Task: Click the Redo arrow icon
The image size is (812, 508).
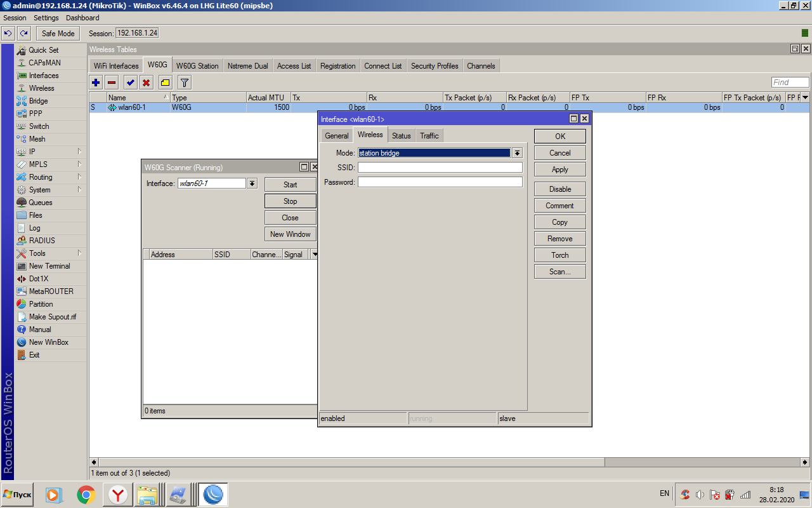Action: (x=24, y=34)
